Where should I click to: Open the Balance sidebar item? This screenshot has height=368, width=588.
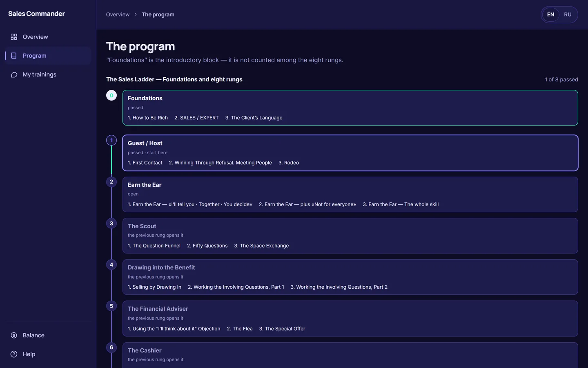point(48,335)
